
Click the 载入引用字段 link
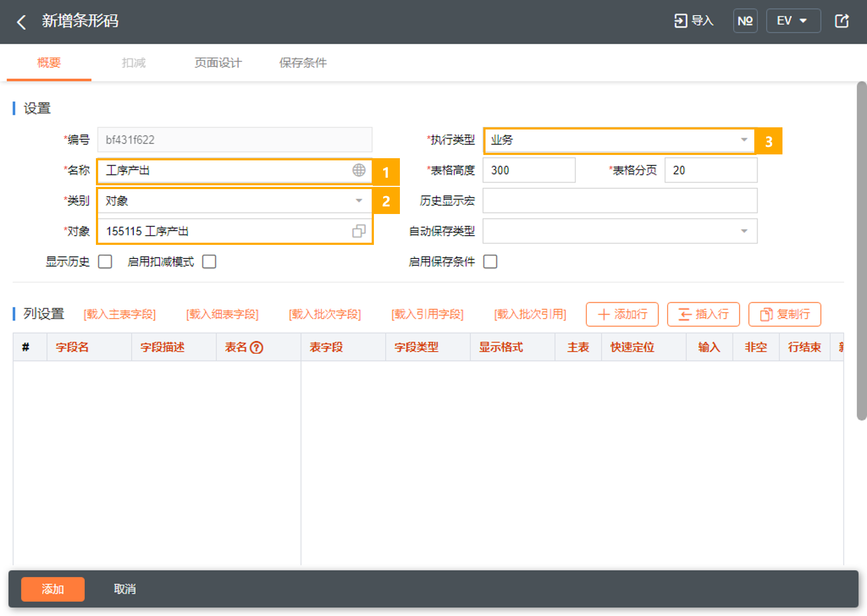[428, 314]
